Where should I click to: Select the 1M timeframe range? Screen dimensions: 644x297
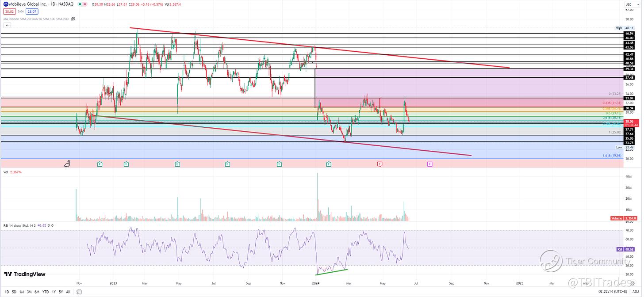click(x=22, y=292)
